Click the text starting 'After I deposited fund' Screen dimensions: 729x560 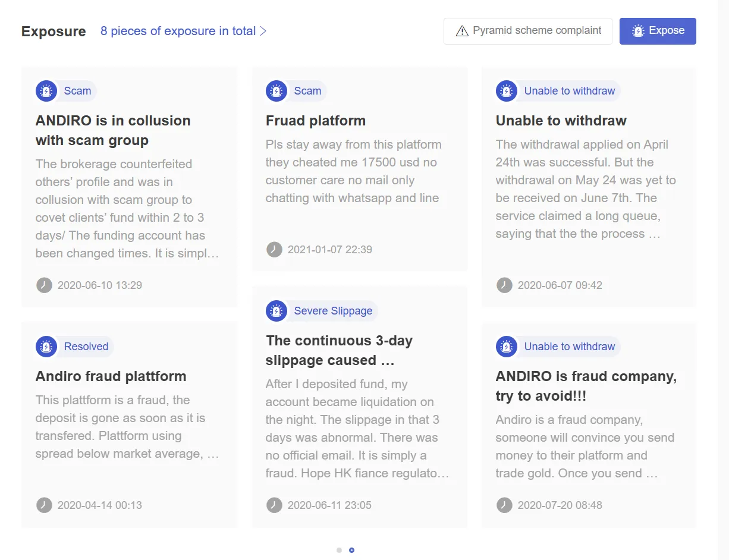[x=357, y=429]
